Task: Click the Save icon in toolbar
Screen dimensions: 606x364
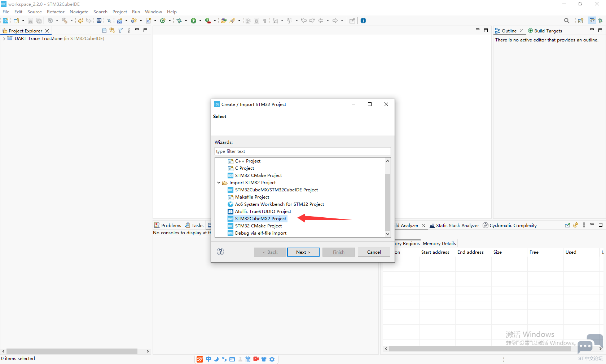Action: tap(30, 21)
